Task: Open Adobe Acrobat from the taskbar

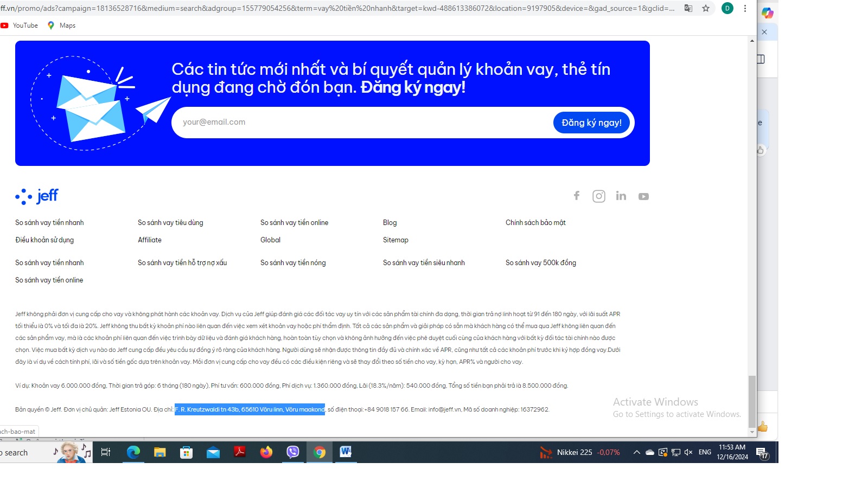Action: [x=240, y=452]
